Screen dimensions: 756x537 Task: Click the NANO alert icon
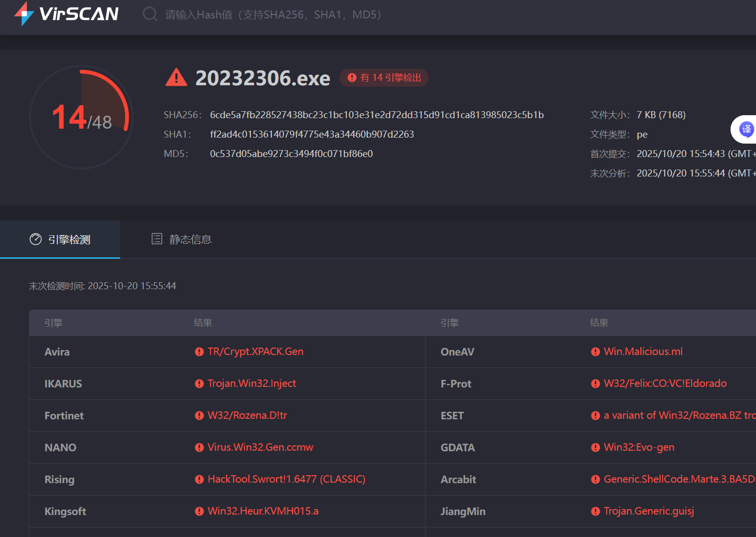pos(199,448)
